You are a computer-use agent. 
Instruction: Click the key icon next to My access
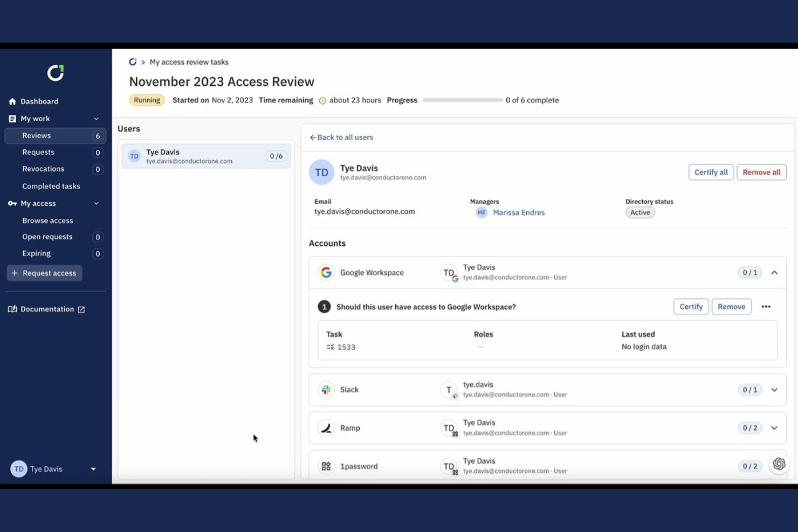point(12,203)
